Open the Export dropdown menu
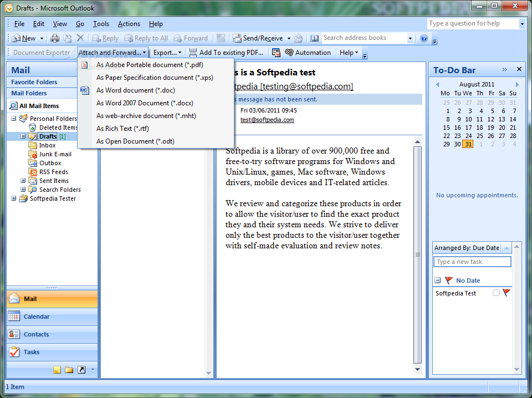The width and height of the screenshot is (532, 398). (x=167, y=53)
